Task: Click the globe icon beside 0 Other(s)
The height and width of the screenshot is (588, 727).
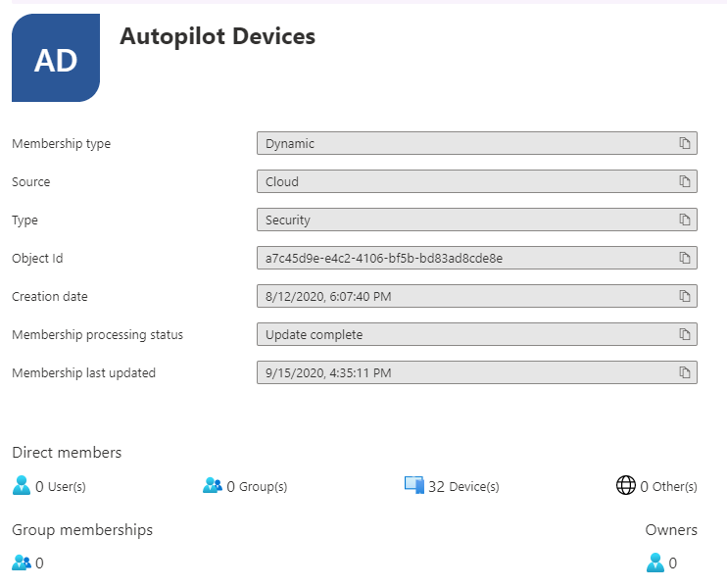Action: [x=625, y=485]
